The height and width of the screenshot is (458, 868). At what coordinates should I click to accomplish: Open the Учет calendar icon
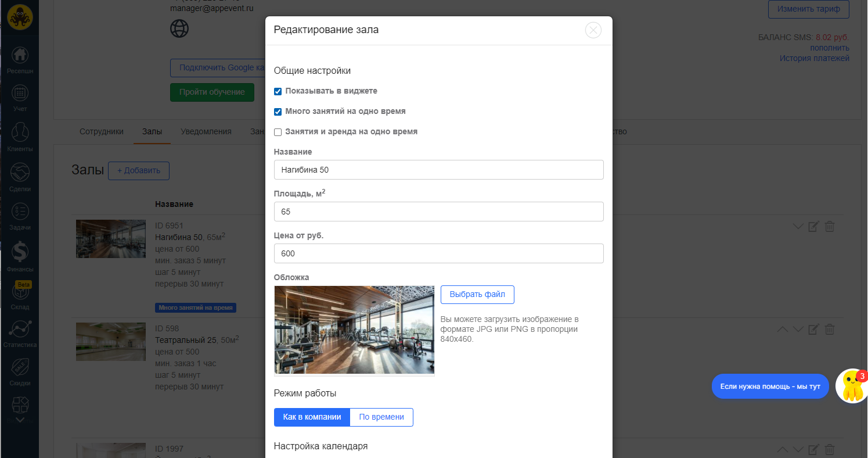pos(20,94)
